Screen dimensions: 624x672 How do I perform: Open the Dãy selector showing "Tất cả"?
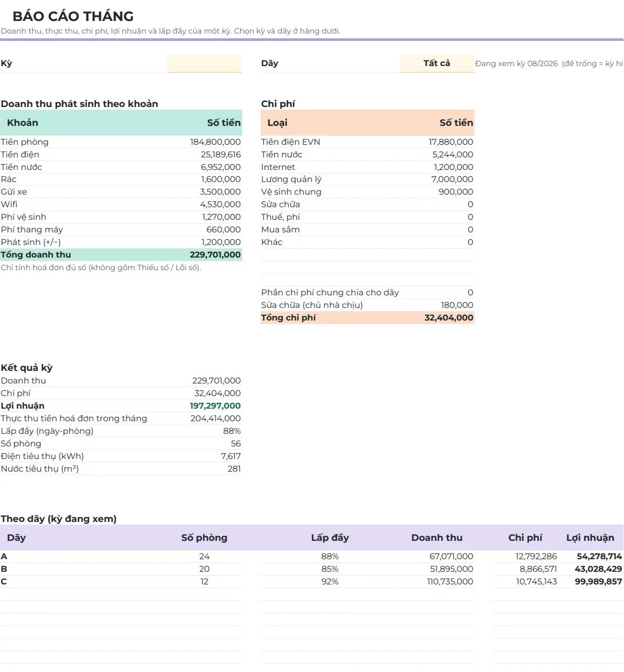(x=437, y=63)
